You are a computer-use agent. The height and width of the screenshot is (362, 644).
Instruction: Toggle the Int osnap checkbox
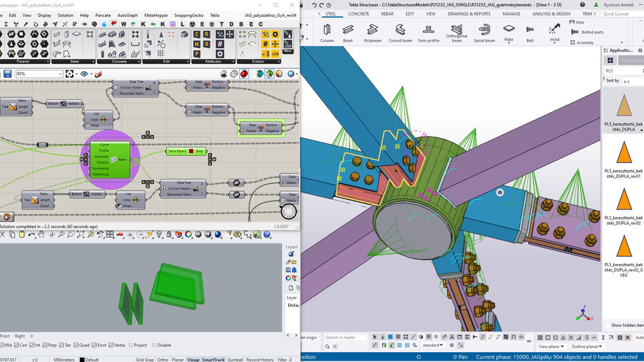coord(32,345)
